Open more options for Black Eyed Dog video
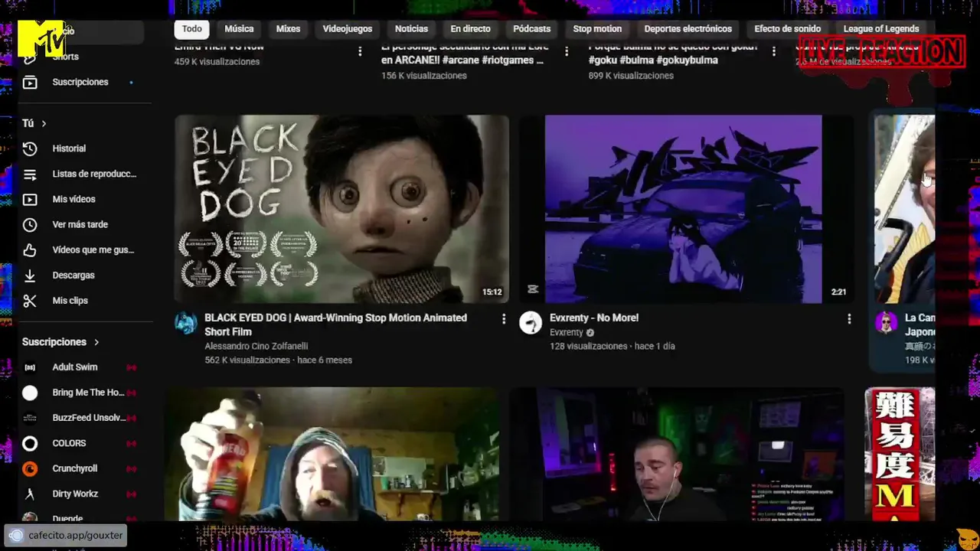This screenshot has width=980, height=551. click(503, 318)
